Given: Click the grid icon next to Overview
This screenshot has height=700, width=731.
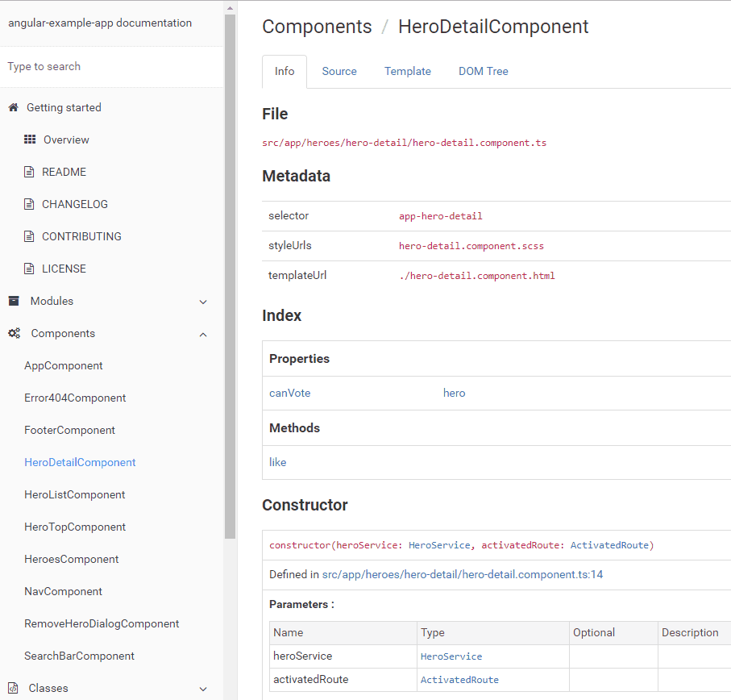Looking at the screenshot, I should coord(30,140).
